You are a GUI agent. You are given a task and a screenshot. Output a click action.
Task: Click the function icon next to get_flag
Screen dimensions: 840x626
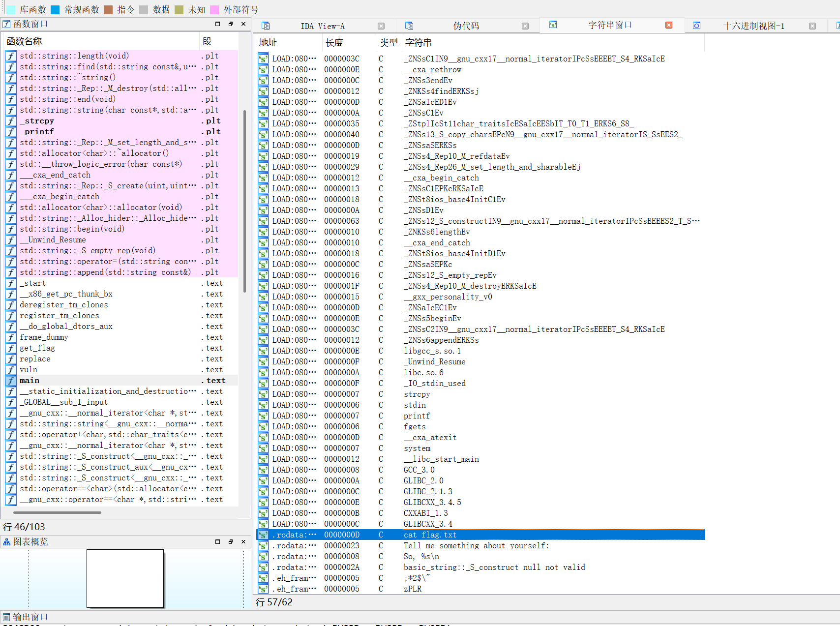click(x=11, y=348)
